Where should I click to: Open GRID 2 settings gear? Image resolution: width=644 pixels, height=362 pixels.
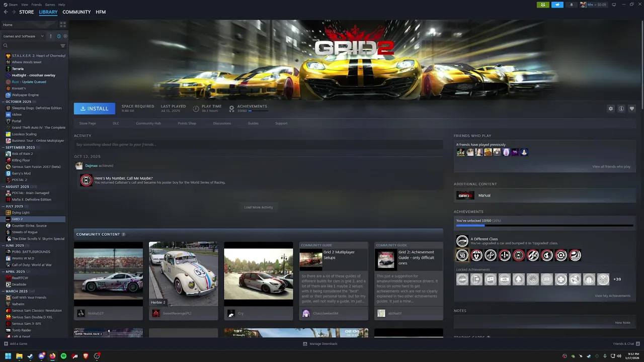611,109
